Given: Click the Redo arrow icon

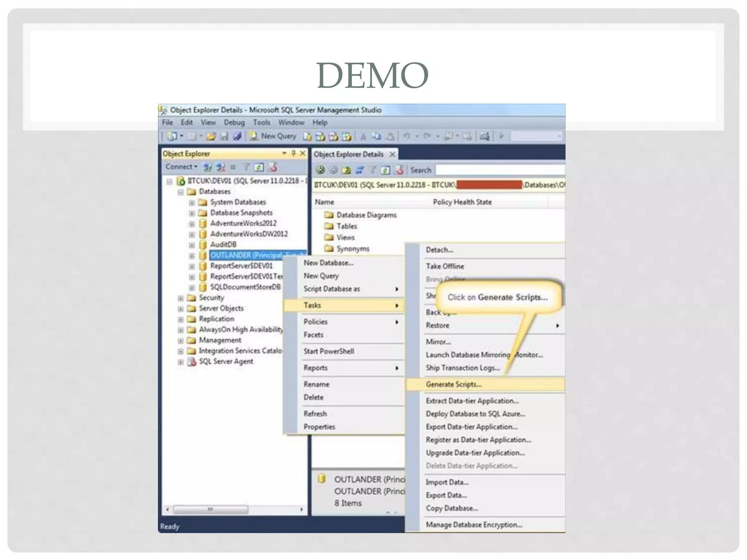Looking at the screenshot, I should 427,136.
